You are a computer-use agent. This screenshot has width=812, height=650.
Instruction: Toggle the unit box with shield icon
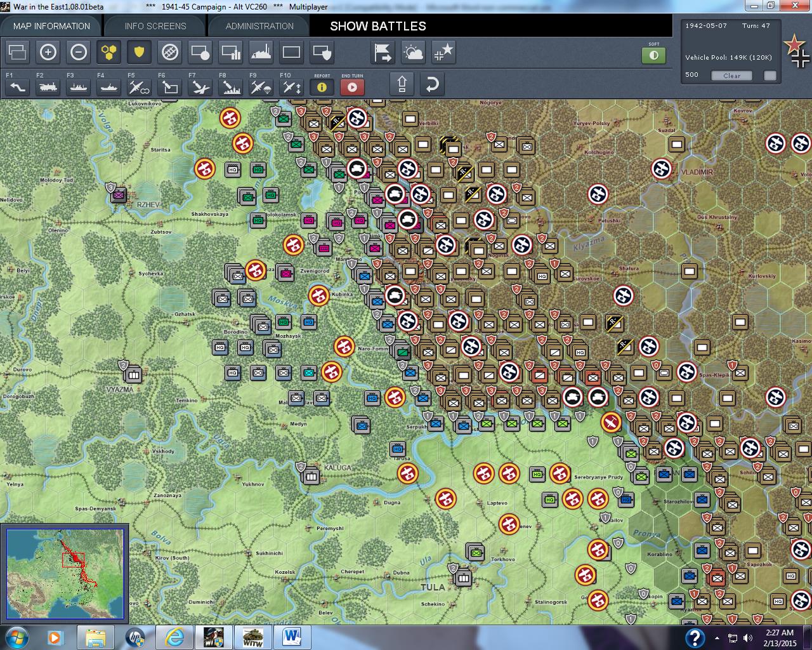pyautogui.click(x=322, y=52)
